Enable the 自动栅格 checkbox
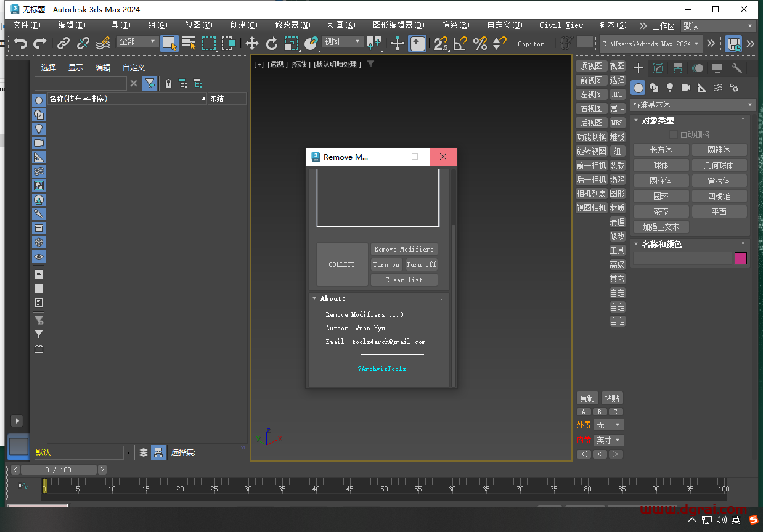This screenshot has width=763, height=532. tap(674, 134)
